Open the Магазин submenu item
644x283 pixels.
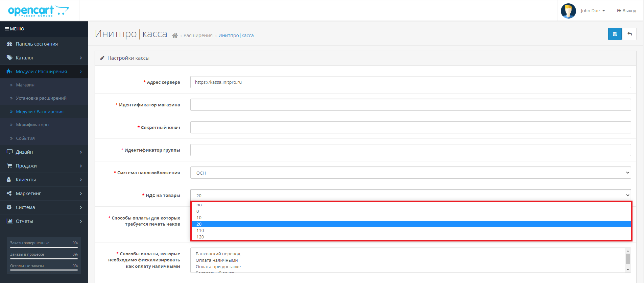coord(44,85)
